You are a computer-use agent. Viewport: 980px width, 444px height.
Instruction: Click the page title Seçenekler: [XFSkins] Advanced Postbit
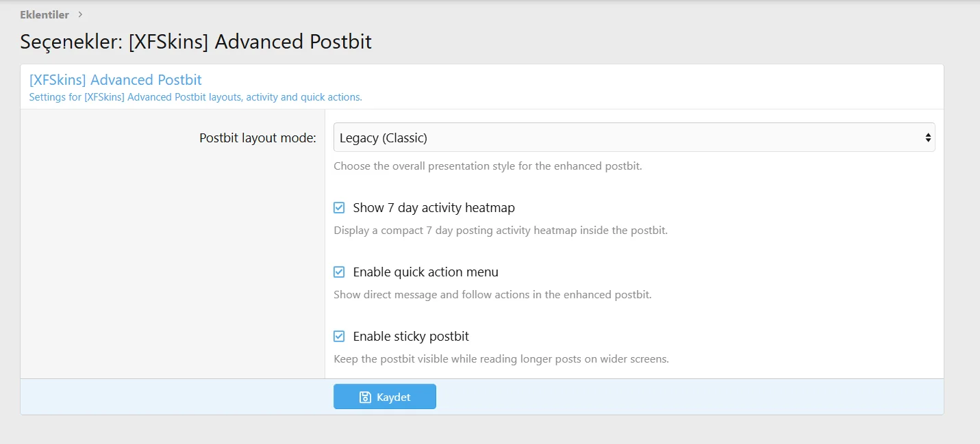[x=196, y=42]
